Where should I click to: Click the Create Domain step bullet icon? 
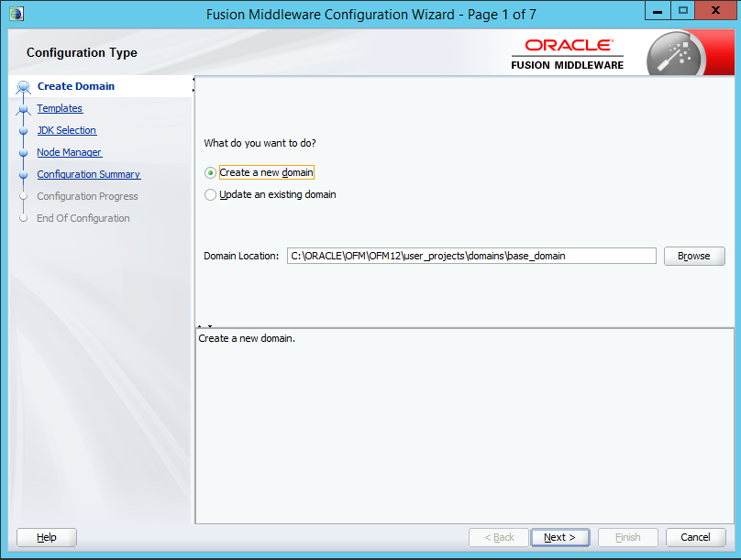(x=24, y=87)
